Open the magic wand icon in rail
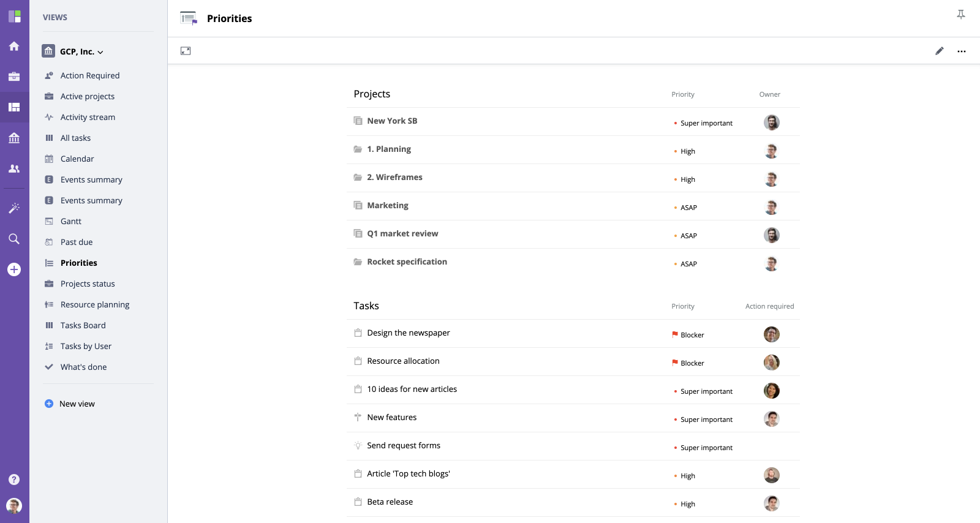The width and height of the screenshot is (980, 523). click(14, 208)
